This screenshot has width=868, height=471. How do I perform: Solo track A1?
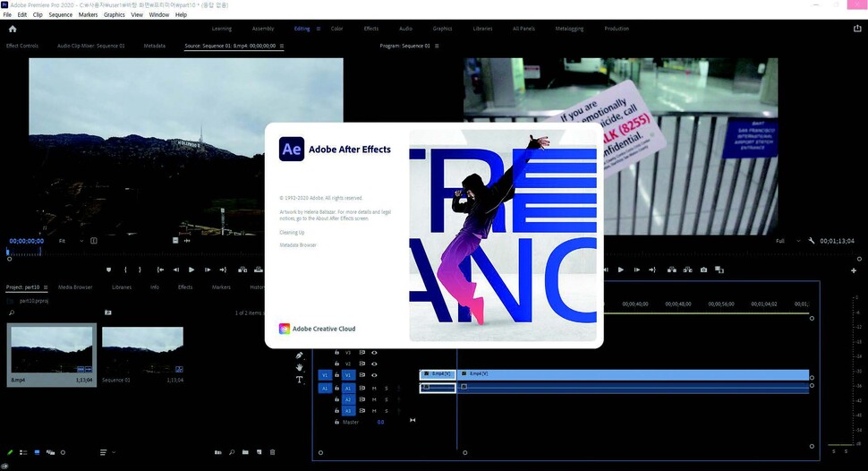pos(387,389)
